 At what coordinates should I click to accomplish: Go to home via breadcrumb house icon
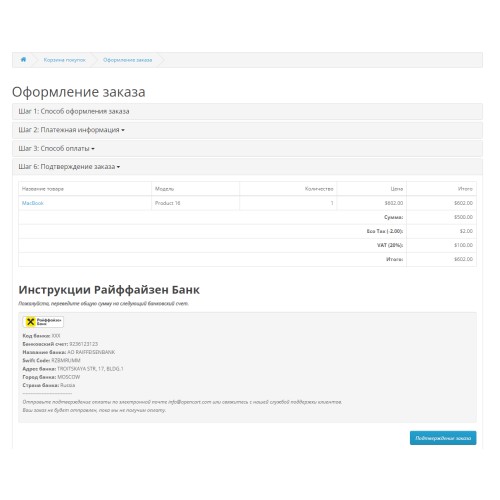click(x=23, y=60)
